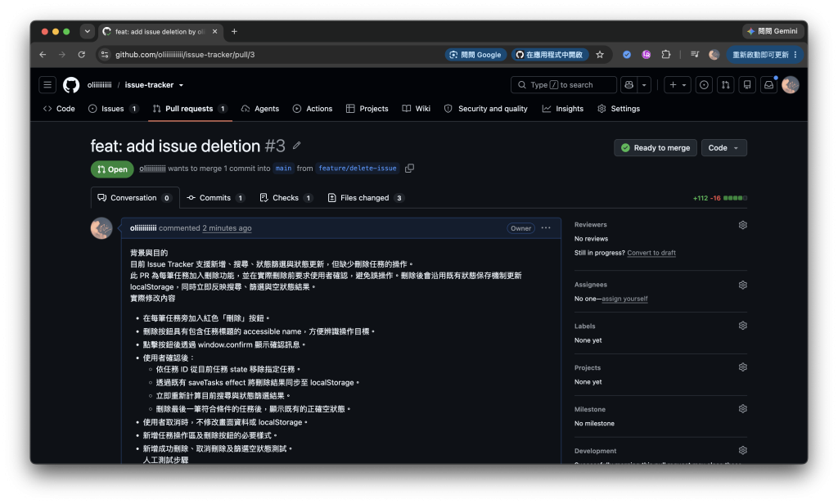View site information next to the URL
The height and width of the screenshot is (504, 838).
point(105,55)
